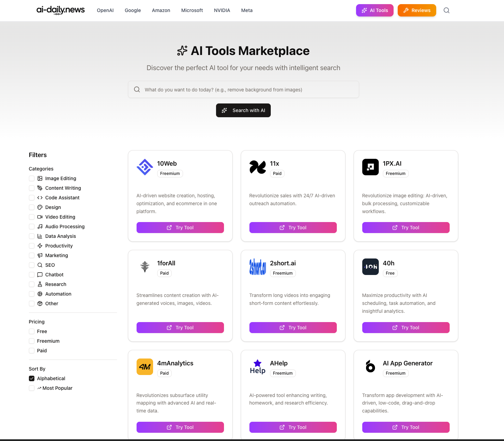Click the 10Web logo icon
The image size is (504, 441).
144,167
